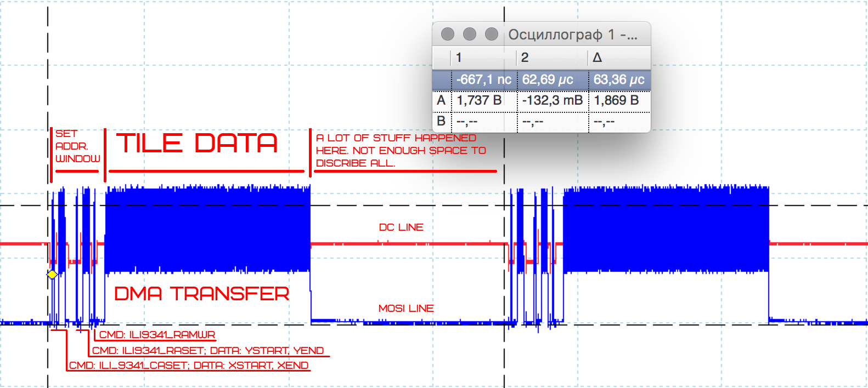Click the yellow cursor marker on waveform
868x388 pixels.
click(52, 274)
